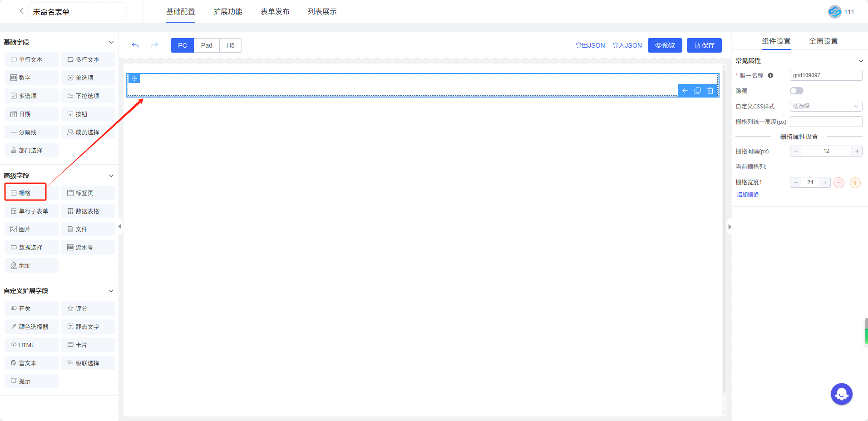Open the chat assistant floating icon
The image size is (868, 421).
click(x=841, y=394)
